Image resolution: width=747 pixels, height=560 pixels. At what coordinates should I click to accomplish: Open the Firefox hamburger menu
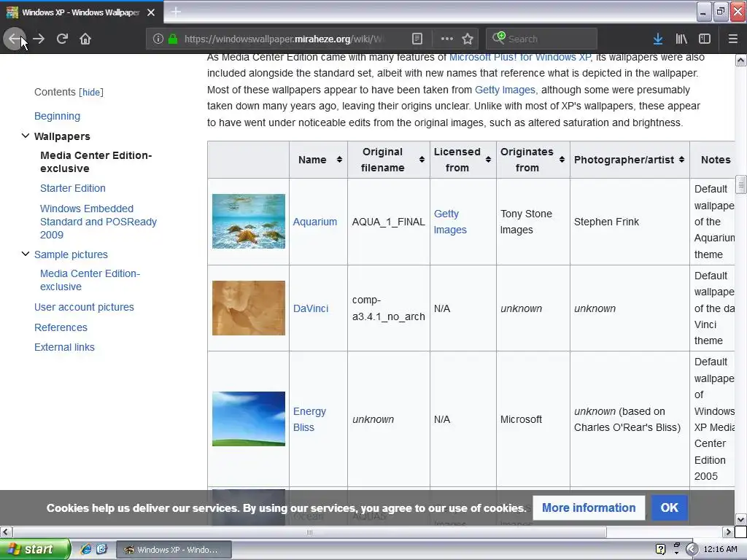732,39
